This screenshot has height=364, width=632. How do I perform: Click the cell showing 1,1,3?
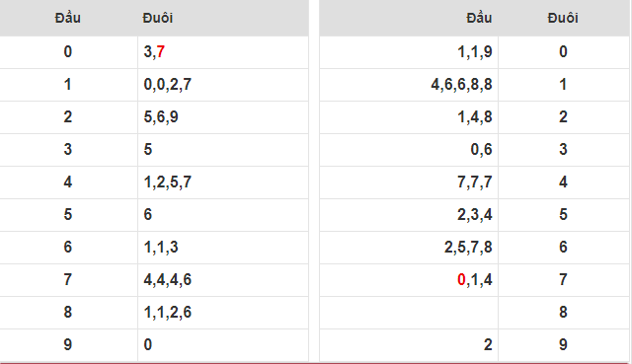click(x=223, y=247)
